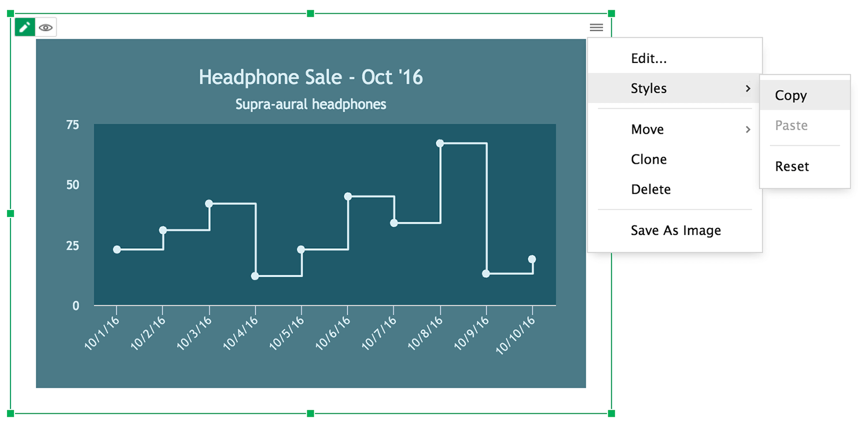Expand the Move submenu arrow
Screen dimensions: 868x427
point(748,130)
